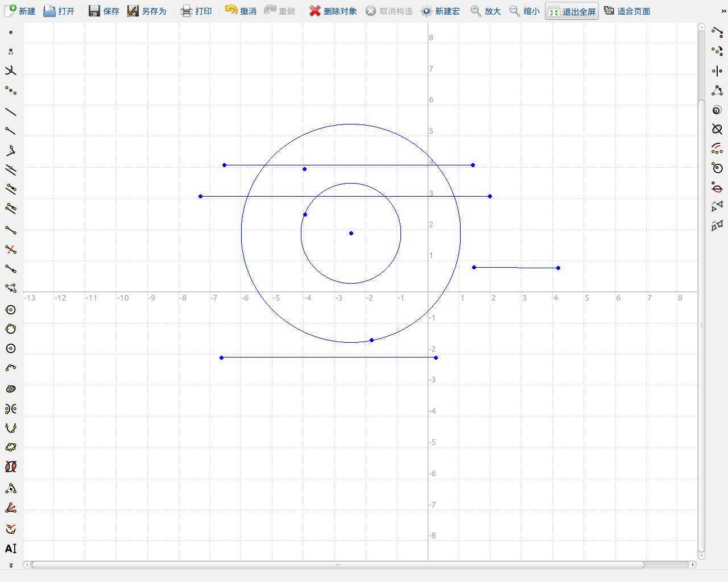Select the Point by coordinates (x,y) tool

pyautogui.click(x=10, y=52)
